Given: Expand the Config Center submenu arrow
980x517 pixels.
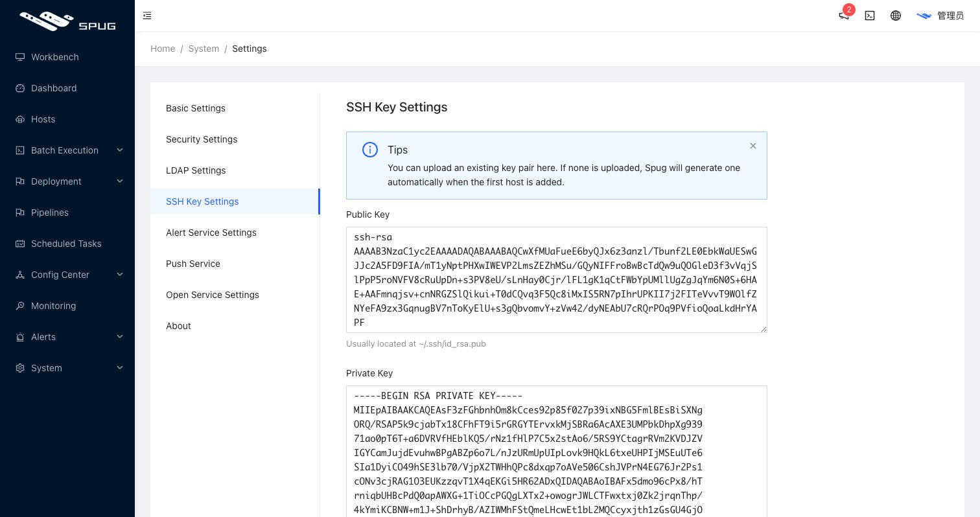Looking at the screenshot, I should coord(120,275).
